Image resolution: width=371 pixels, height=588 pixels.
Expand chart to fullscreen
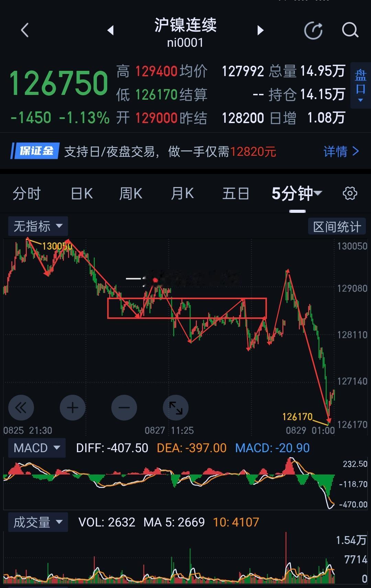pyautogui.click(x=176, y=408)
